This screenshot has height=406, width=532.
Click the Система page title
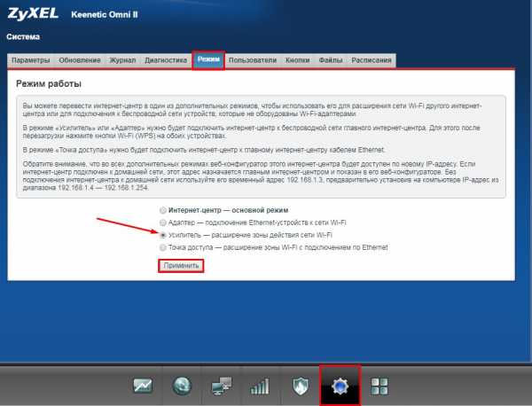point(23,36)
